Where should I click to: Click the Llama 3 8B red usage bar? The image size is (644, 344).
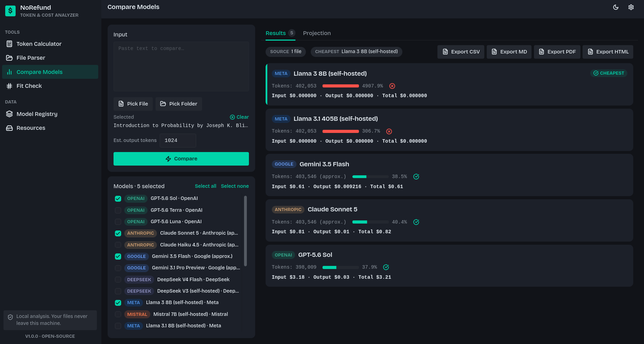pos(341,86)
